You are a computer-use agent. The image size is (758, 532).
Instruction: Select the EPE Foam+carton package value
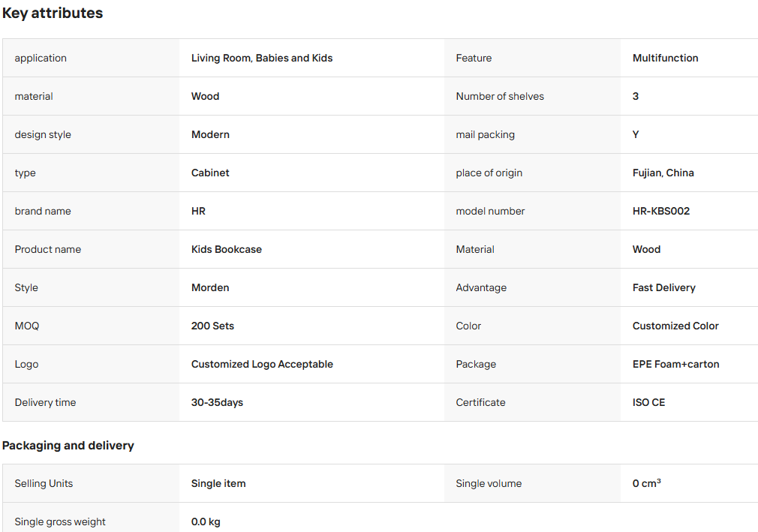click(675, 365)
